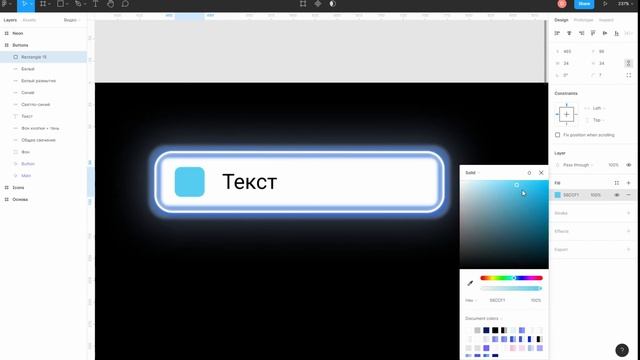Open the Document colors dropdown
The image size is (640, 360).
coord(484,318)
